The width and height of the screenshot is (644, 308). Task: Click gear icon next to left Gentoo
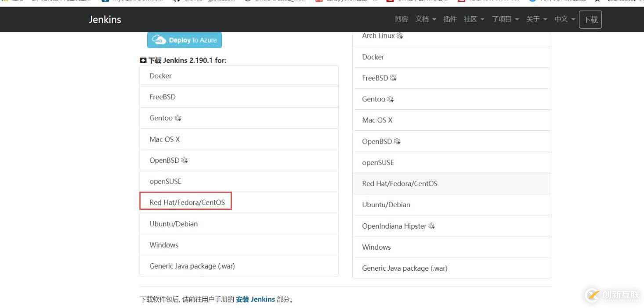coord(178,118)
